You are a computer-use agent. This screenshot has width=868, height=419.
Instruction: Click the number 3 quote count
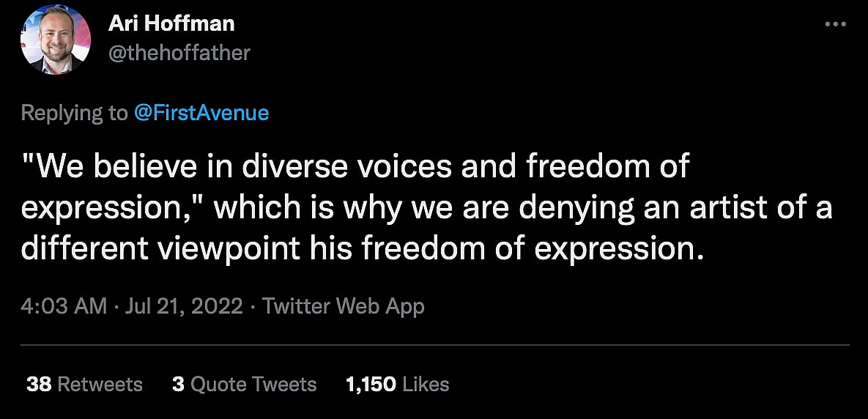(178, 384)
